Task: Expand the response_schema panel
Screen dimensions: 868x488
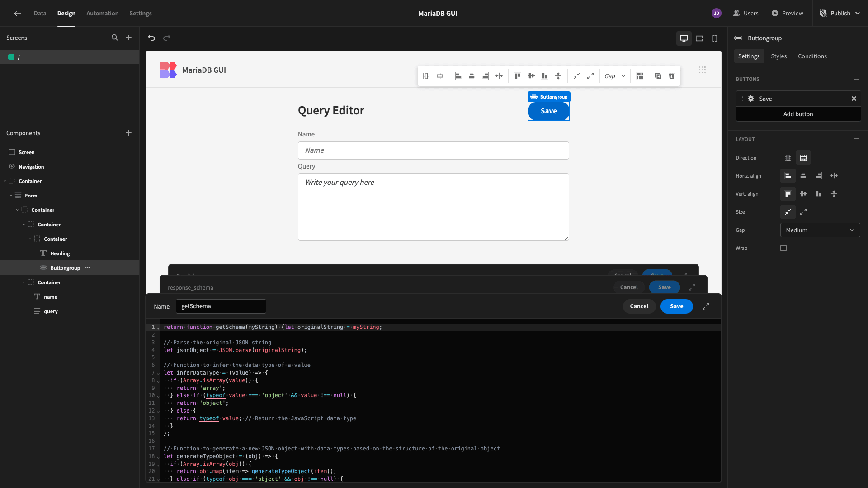Action: coord(692,287)
